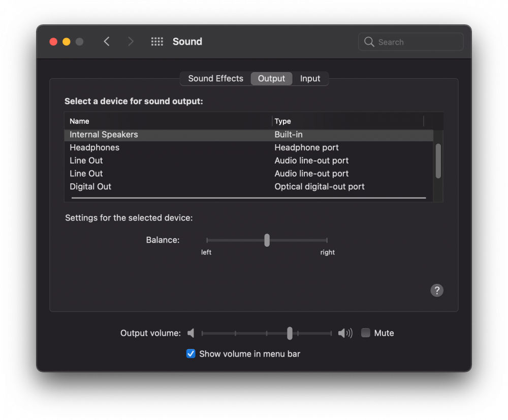Open help with the question mark button
The width and height of the screenshot is (508, 420).
tap(437, 290)
